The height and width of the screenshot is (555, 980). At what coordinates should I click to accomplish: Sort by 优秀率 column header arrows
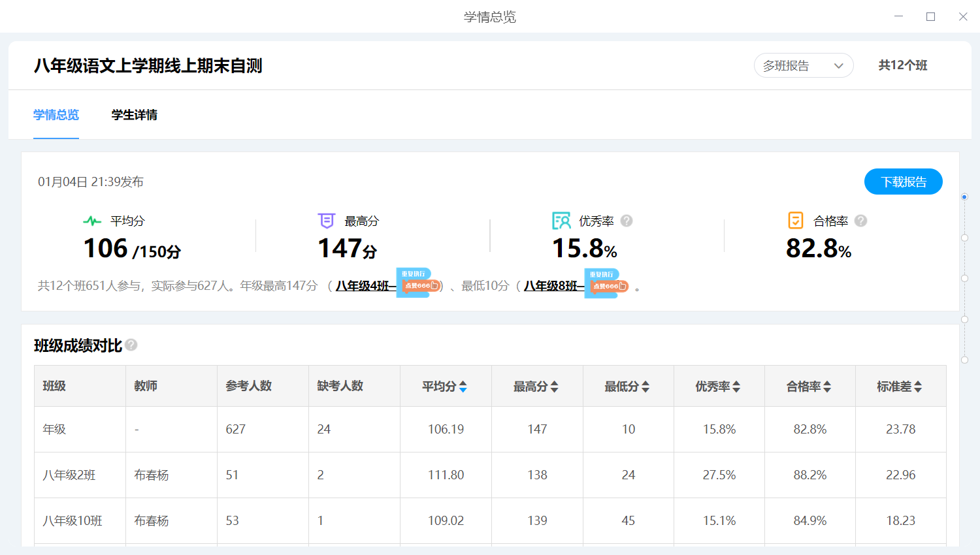(x=736, y=387)
